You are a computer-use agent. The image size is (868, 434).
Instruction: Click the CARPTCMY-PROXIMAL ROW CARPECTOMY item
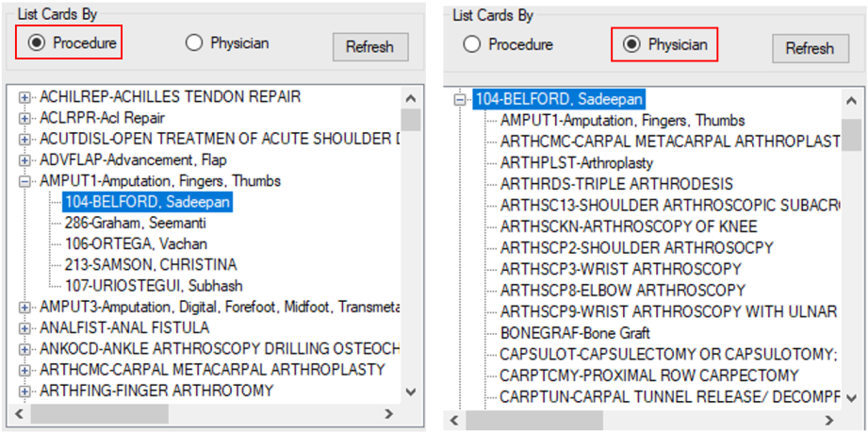coord(648,375)
